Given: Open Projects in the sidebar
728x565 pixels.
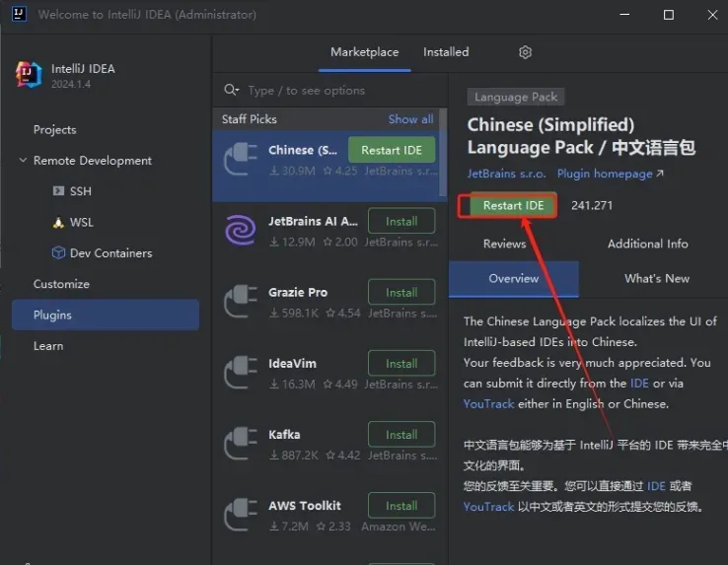Looking at the screenshot, I should [x=55, y=129].
